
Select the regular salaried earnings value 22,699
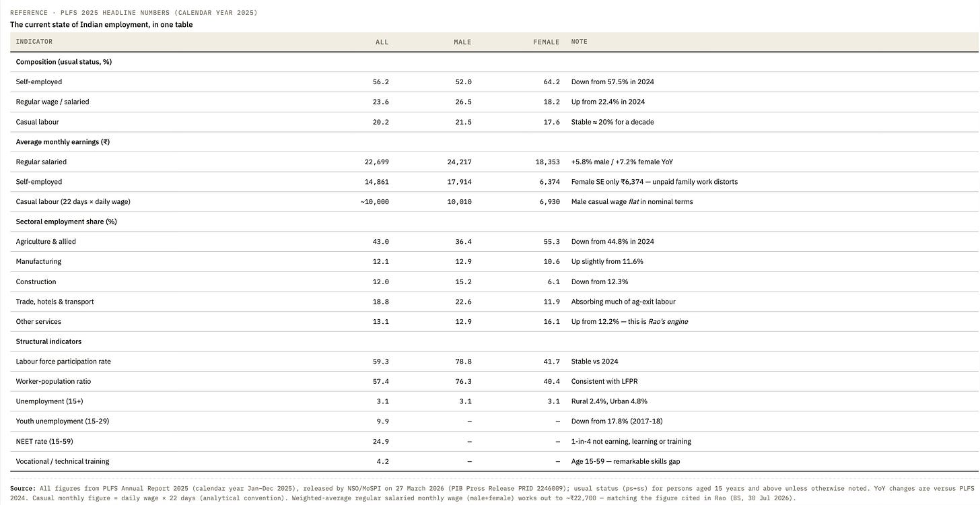[377, 162]
